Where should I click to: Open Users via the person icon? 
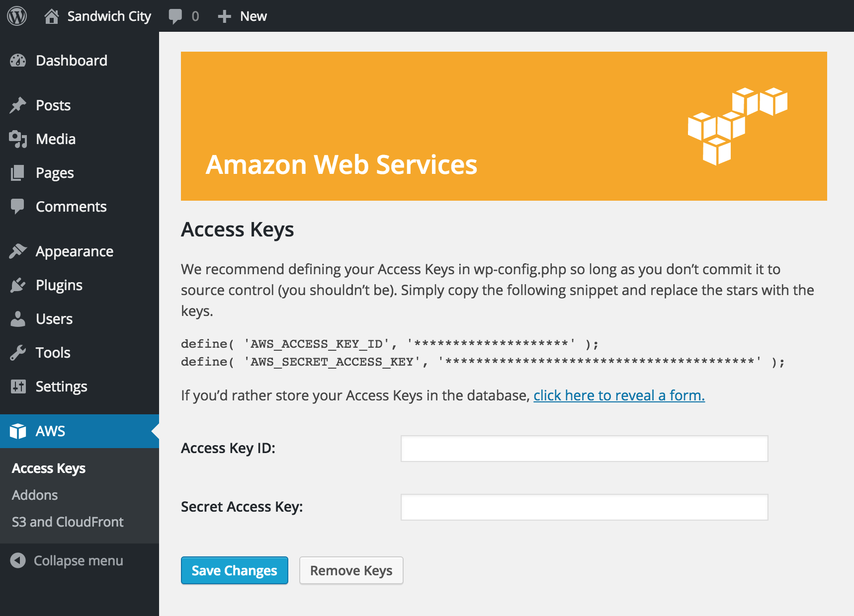click(x=17, y=318)
